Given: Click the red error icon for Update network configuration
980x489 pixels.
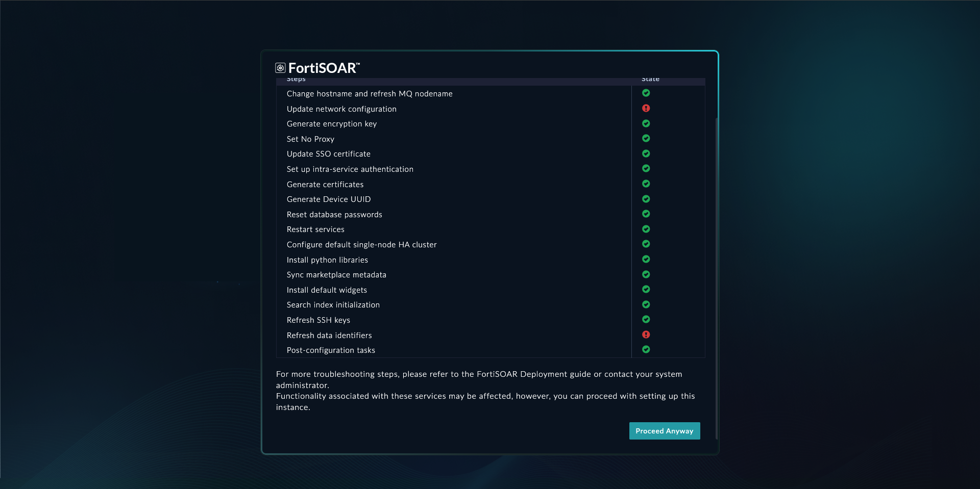Looking at the screenshot, I should (646, 108).
